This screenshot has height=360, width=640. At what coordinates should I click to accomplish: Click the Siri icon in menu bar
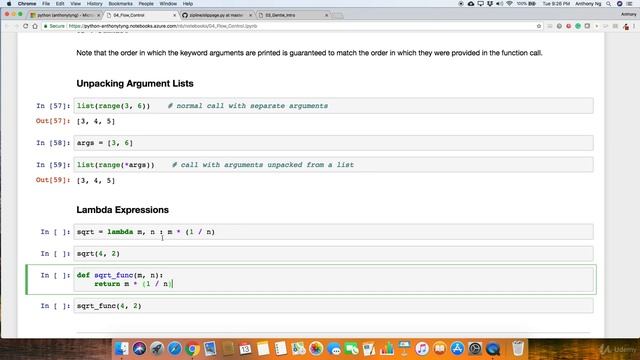coord(619,4)
